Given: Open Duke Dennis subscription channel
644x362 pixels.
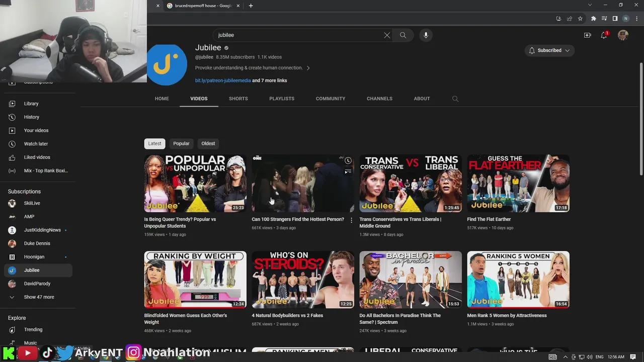Looking at the screenshot, I should [x=38, y=243].
